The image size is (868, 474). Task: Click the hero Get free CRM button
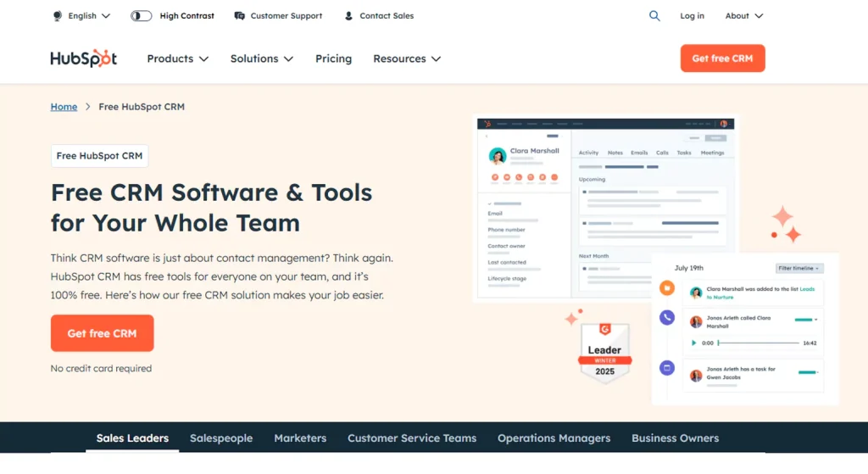coord(102,333)
